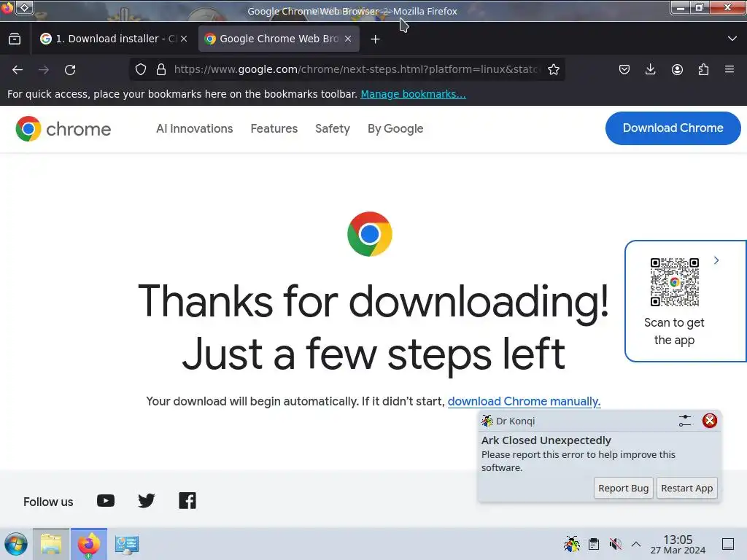
Task: Visit Chrome's Twitter page
Action: point(146,500)
